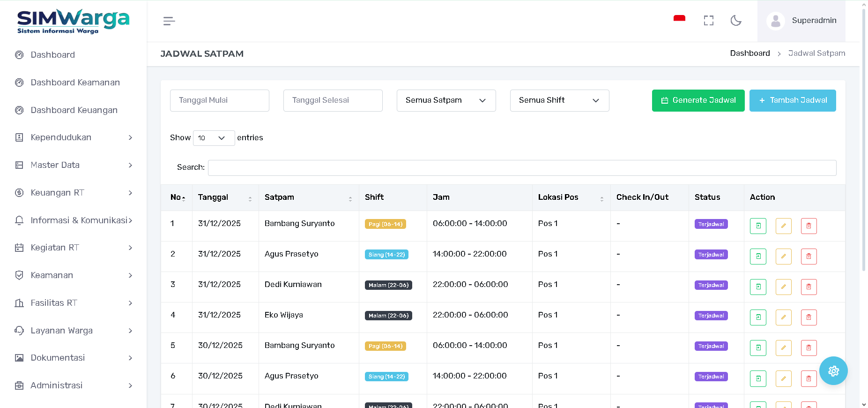
Task: Change the show entries count dropdown
Action: tap(214, 138)
